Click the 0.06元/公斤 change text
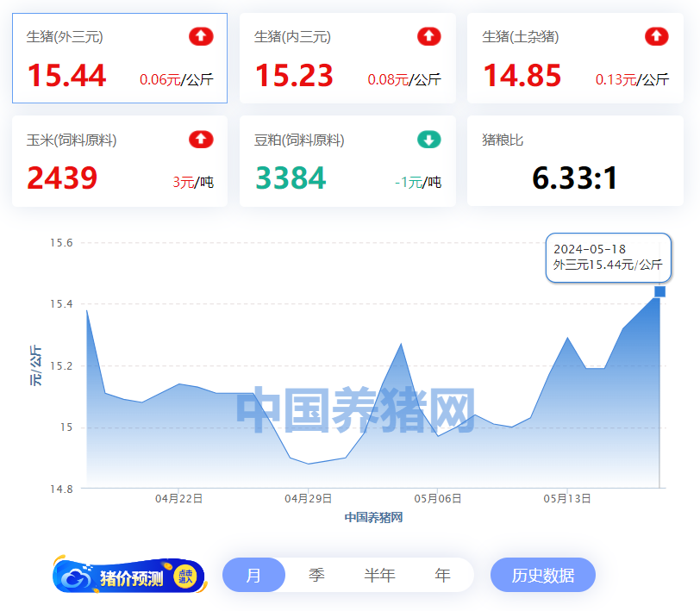Screen dimensions: 700x611 177,80
